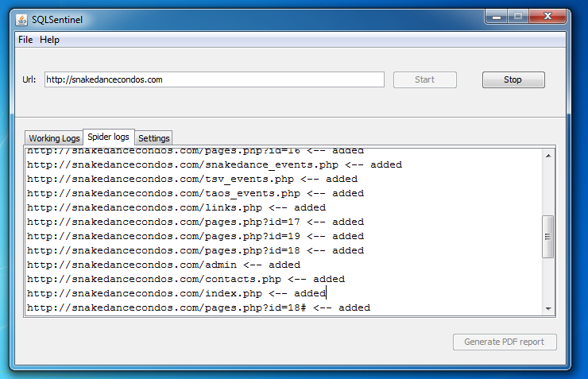
Task: Click the Url: label
Action: (29, 79)
